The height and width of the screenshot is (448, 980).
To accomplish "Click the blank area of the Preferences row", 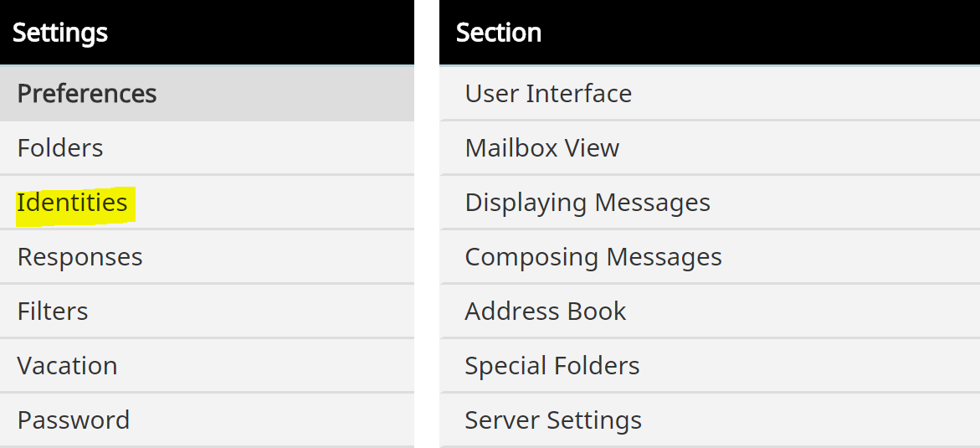I will point(285,93).
